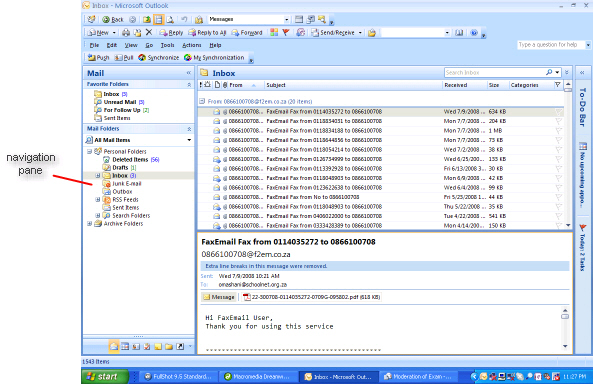Click the Windows start button
Viewport: 593px width, 384px height.
click(x=104, y=376)
